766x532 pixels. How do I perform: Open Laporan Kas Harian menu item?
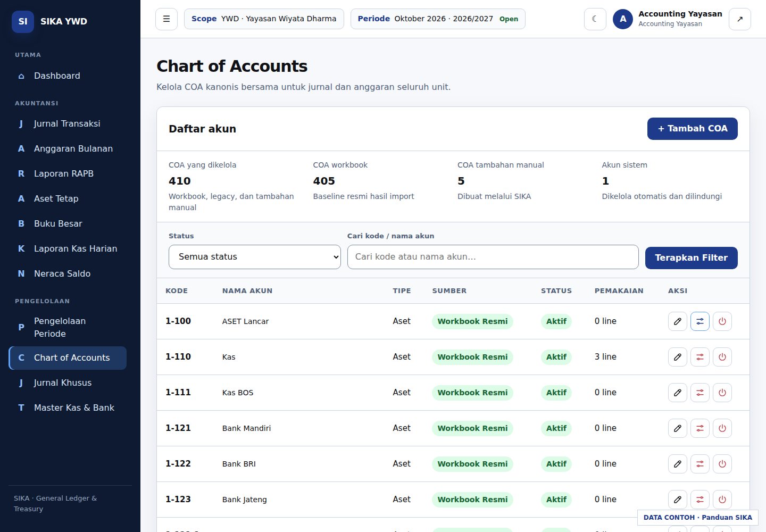click(68, 249)
